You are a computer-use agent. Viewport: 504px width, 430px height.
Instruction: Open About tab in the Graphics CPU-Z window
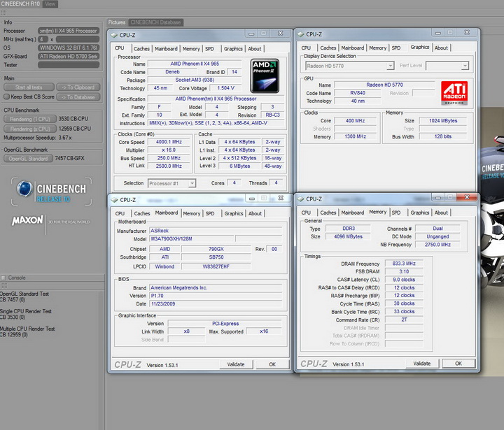coord(441,48)
